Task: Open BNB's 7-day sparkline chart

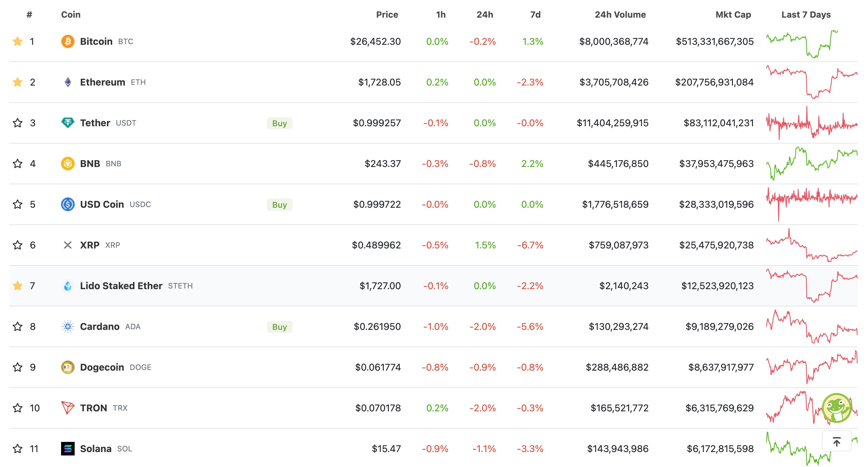Action: tap(812, 164)
